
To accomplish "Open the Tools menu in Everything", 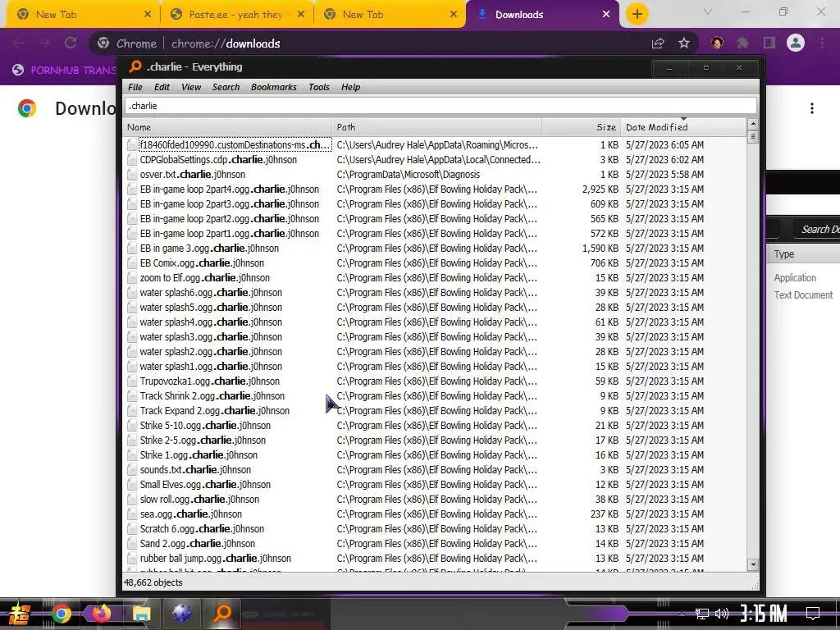I will point(319,87).
